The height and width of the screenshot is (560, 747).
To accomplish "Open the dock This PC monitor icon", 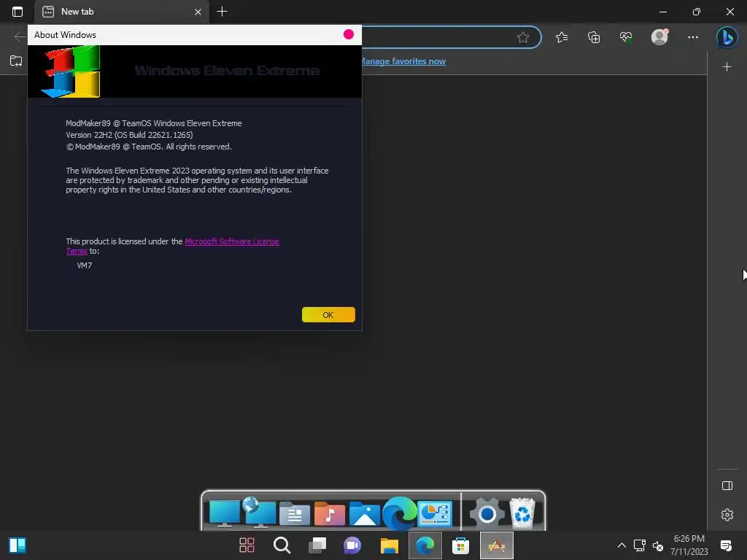I will tap(225, 513).
